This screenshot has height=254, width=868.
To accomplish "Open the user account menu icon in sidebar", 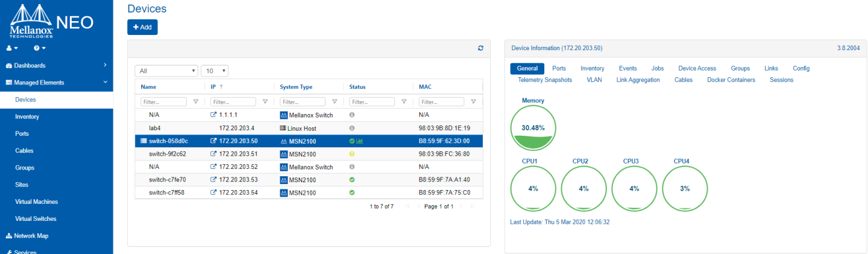I will tap(12, 48).
